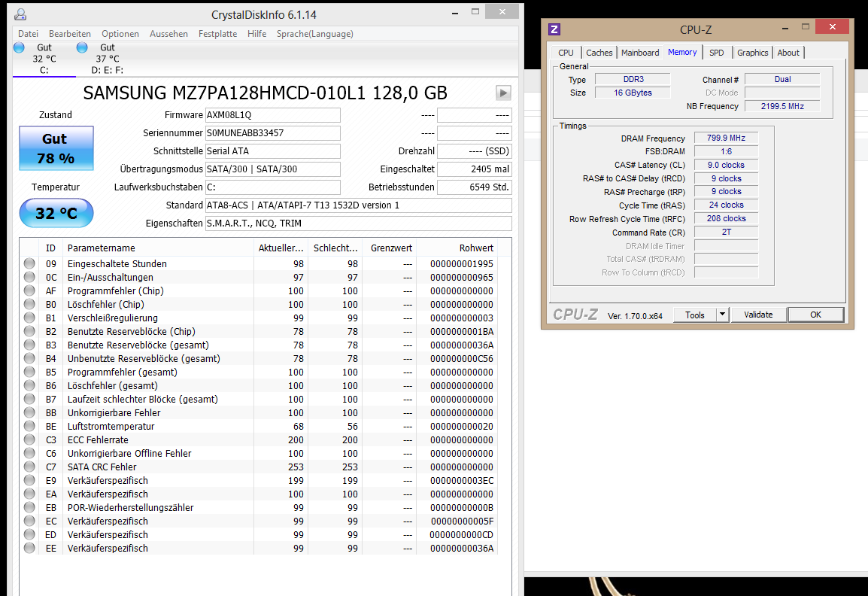Click the Eingeschaltet value 2405 mal
868x596 pixels.
coord(475,169)
